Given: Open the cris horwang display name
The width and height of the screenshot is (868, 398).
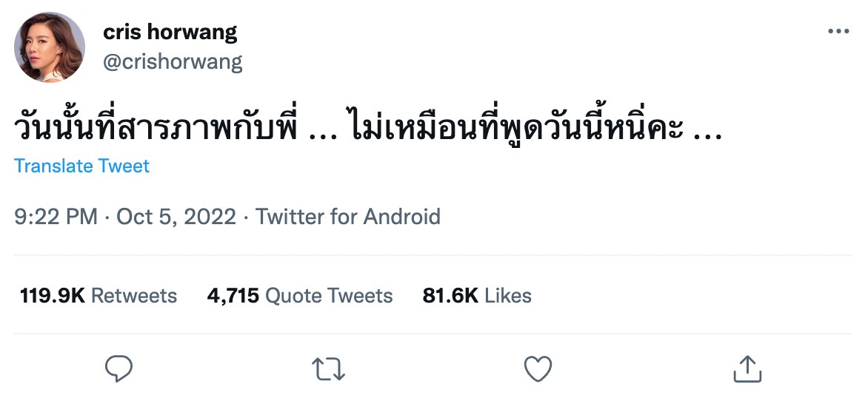Looking at the screenshot, I should [x=170, y=32].
